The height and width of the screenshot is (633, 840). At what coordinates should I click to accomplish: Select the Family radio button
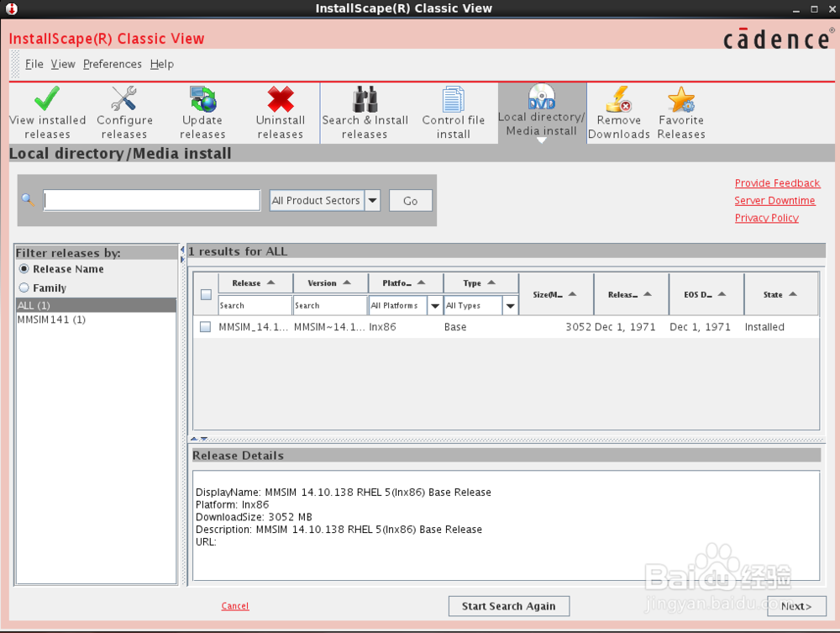(x=24, y=287)
